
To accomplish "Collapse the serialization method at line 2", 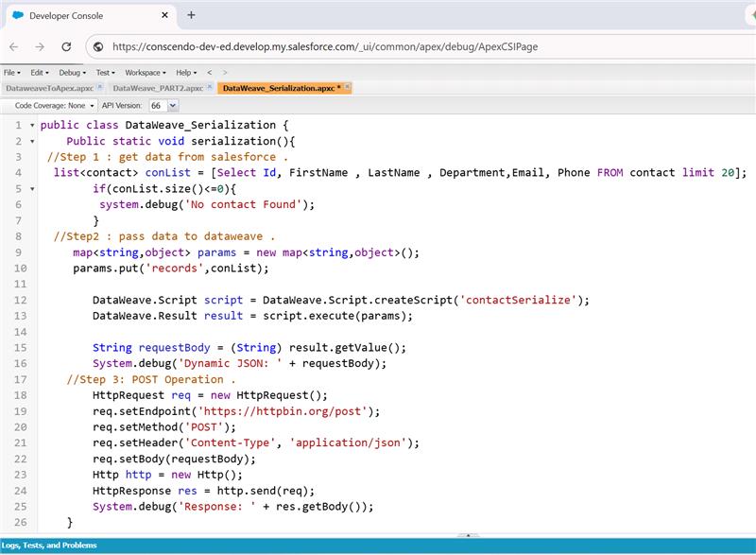I will pos(32,141).
